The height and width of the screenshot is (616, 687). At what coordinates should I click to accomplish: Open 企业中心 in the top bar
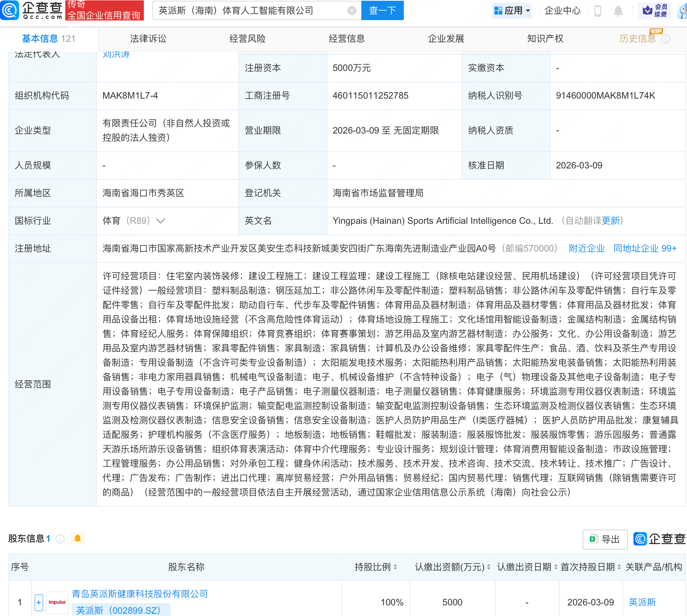[x=563, y=11]
